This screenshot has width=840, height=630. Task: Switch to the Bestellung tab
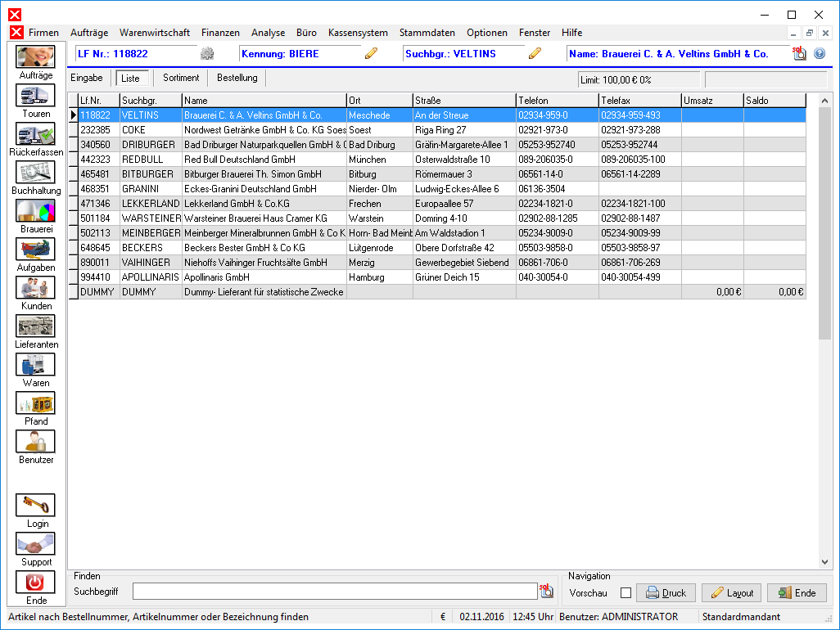pos(237,78)
